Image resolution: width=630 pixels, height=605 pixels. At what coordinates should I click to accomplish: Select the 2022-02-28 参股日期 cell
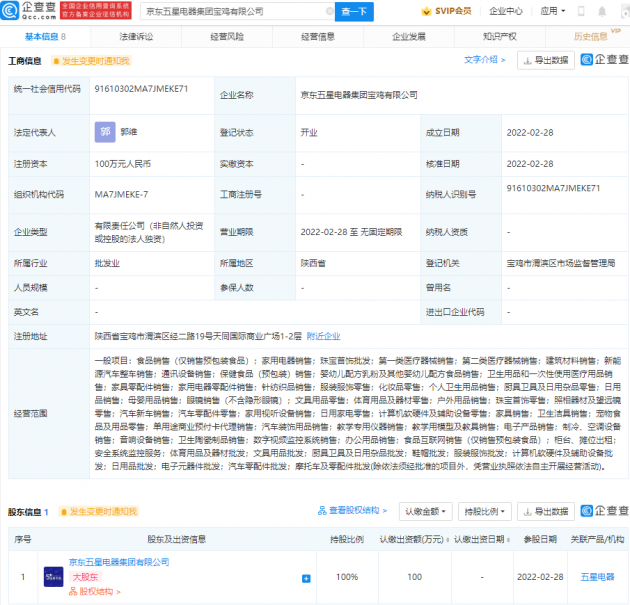[x=540, y=577]
